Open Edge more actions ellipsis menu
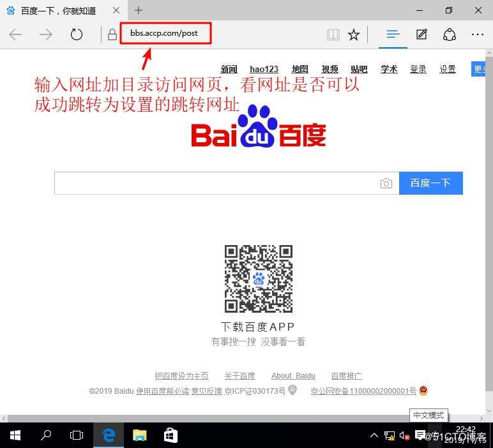This screenshot has width=493, height=448. click(478, 34)
